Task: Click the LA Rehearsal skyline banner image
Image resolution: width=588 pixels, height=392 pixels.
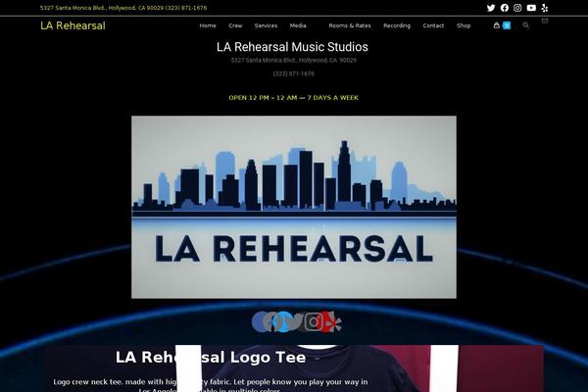Action: coord(294,207)
